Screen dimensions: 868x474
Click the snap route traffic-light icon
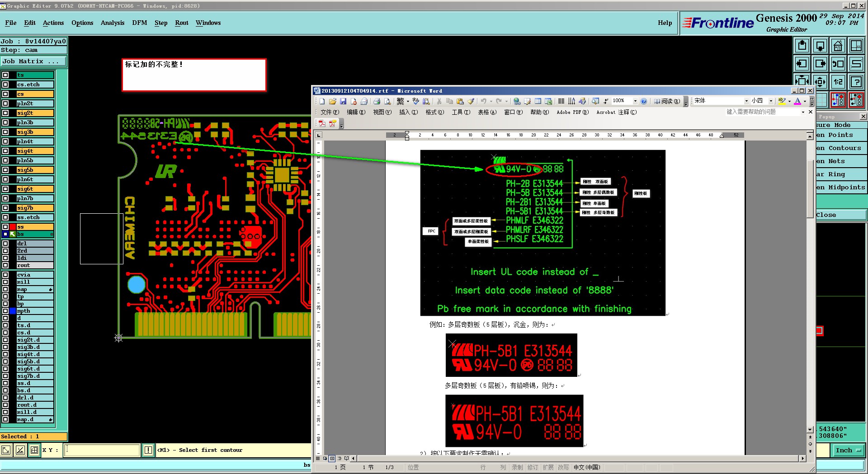pos(838,100)
